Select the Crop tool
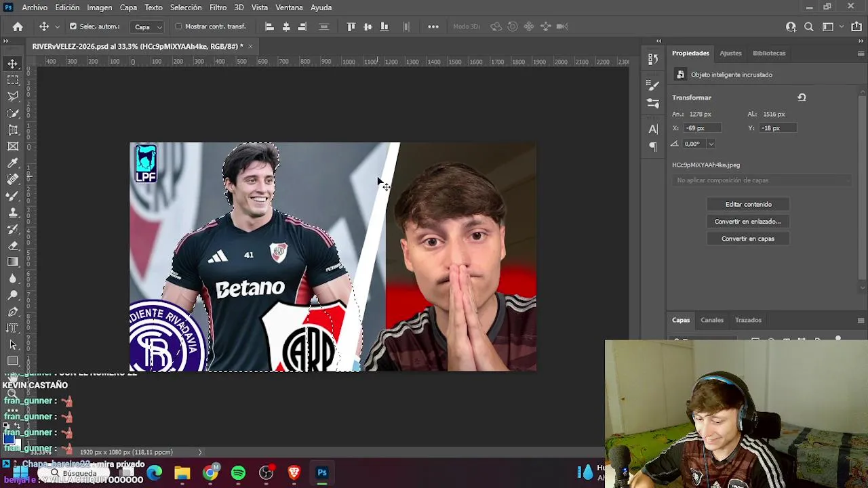This screenshot has width=868, height=488. click(x=13, y=129)
